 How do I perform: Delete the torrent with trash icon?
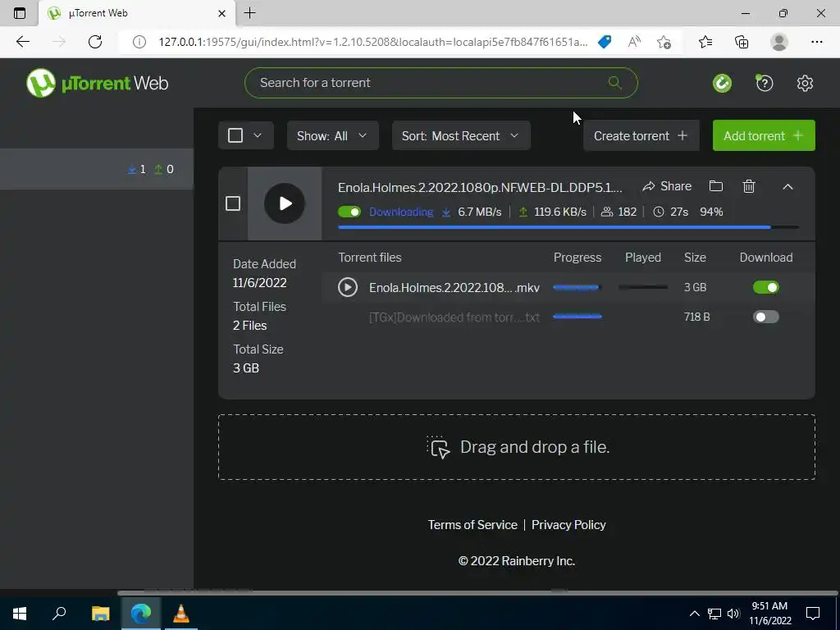pyautogui.click(x=749, y=186)
